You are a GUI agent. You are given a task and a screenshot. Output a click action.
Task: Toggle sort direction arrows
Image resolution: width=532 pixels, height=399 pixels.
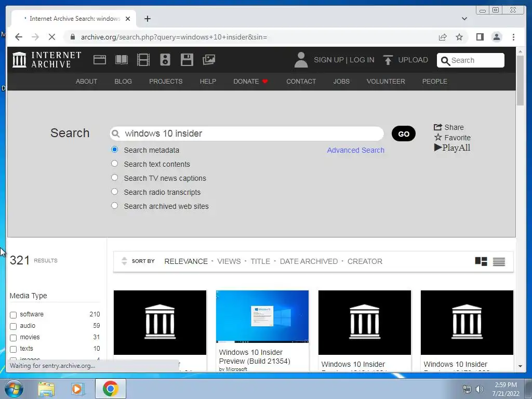(x=124, y=261)
